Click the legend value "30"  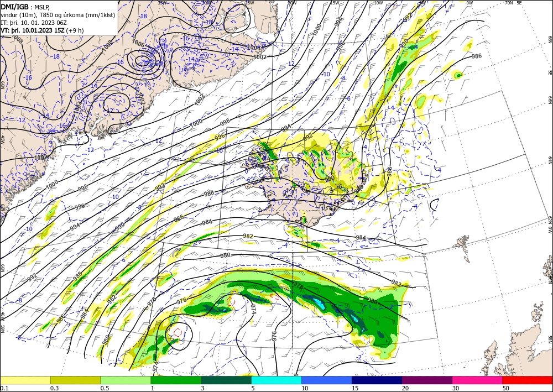click(x=456, y=388)
